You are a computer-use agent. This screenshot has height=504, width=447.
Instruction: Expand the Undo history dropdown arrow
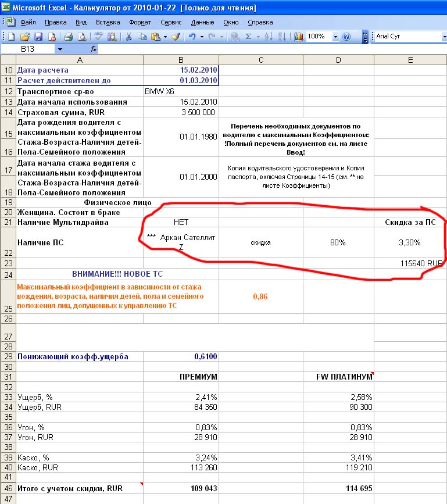202,37
